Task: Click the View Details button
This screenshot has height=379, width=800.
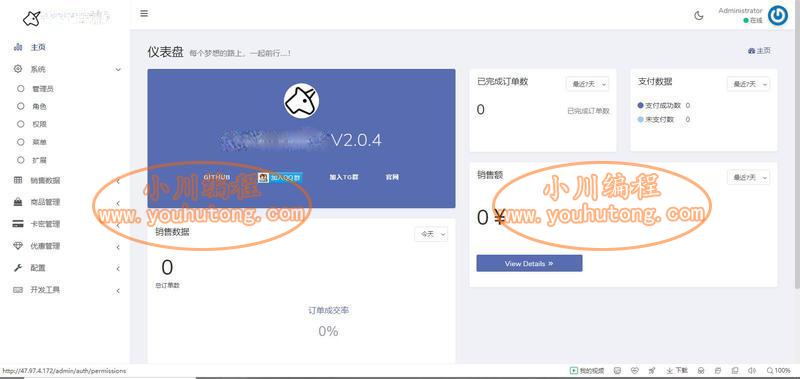Action: click(529, 263)
